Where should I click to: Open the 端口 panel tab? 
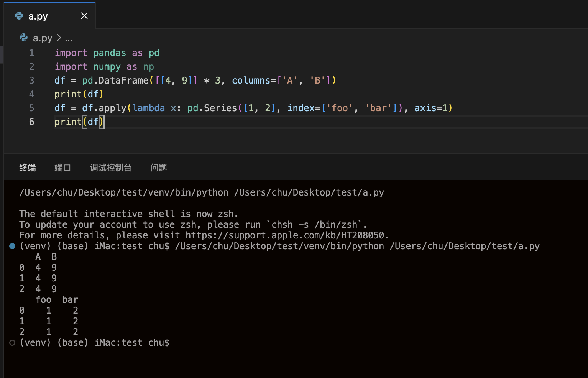coord(62,168)
